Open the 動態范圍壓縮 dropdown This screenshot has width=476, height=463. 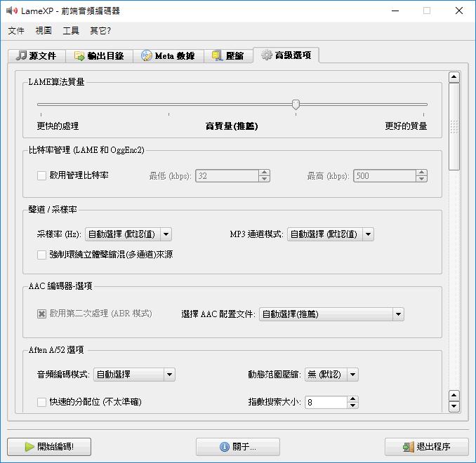[331, 375]
